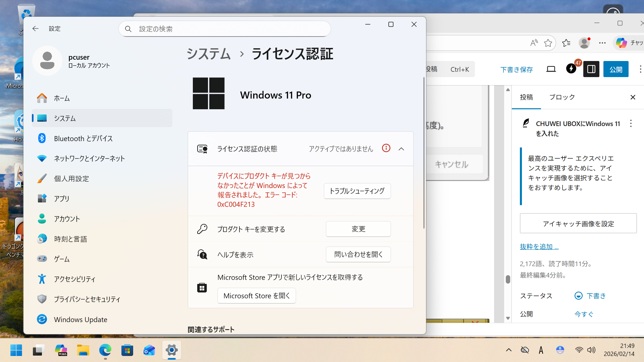Click the editor sidebar scrollbar thumb

[x=508, y=279]
